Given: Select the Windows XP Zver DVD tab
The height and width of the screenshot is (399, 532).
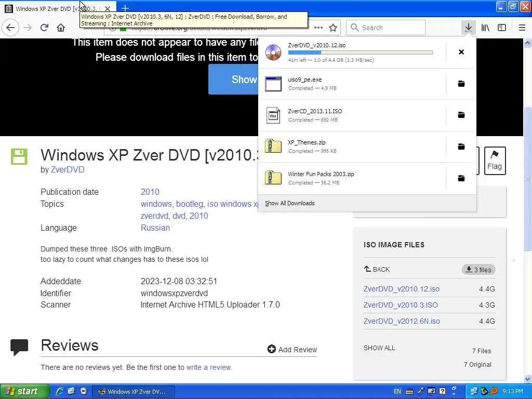Looking at the screenshot, I should [58, 8].
